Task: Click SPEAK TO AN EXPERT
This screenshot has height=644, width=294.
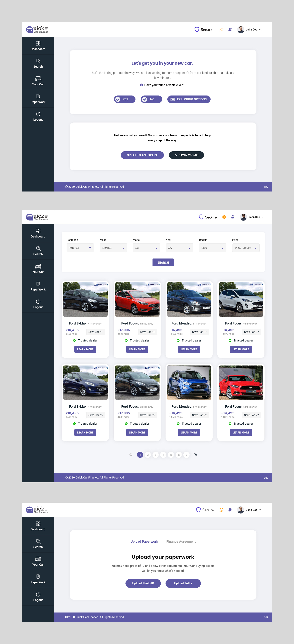Action: (142, 155)
